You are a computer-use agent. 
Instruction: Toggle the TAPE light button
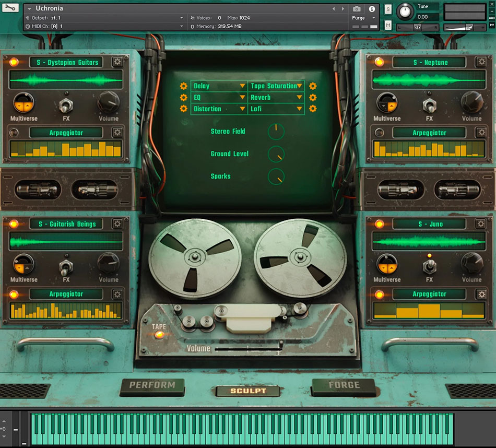tap(159, 334)
